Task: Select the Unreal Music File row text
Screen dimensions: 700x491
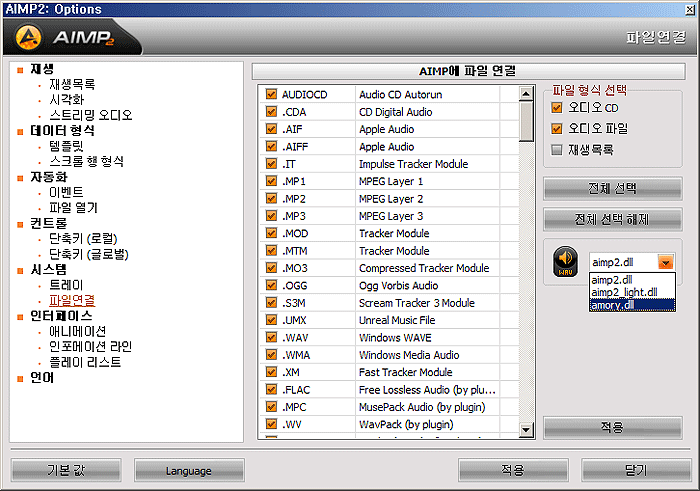Action: [x=397, y=320]
